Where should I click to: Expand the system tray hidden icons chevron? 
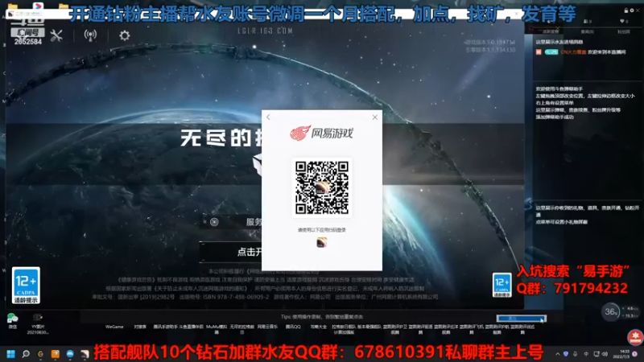point(557,354)
